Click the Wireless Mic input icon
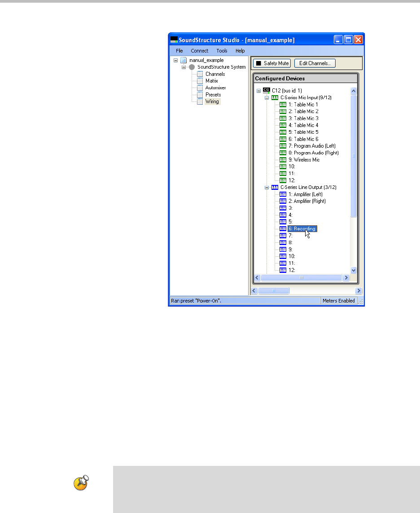This screenshot has width=420, height=513. click(x=283, y=160)
